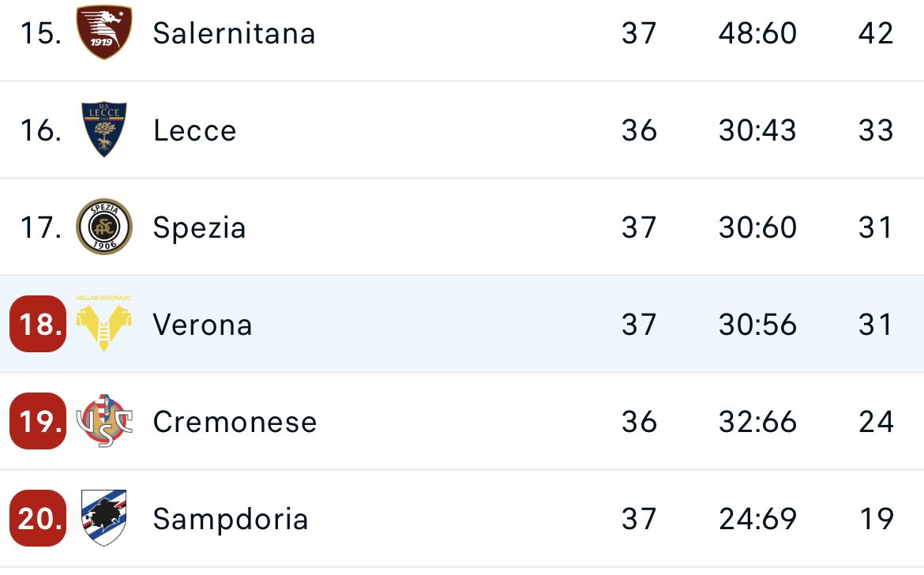Select Sampdoria's 19 points value
The height and width of the screenshot is (575, 924).
877,519
